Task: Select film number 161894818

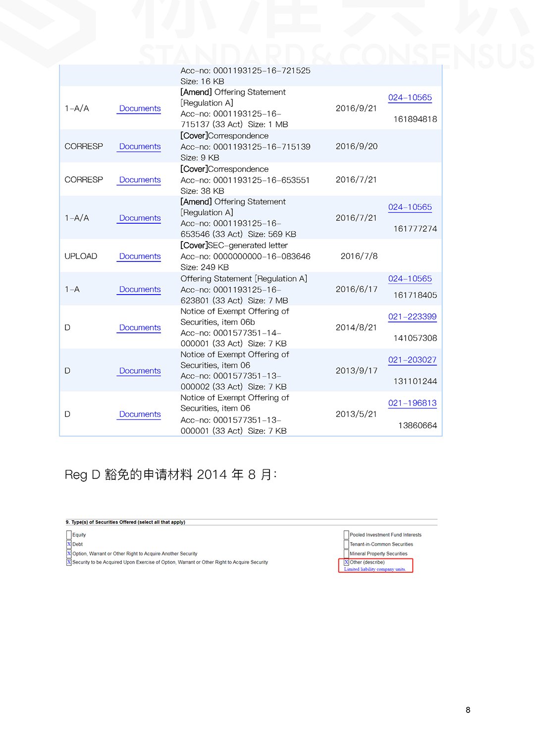Action: [x=415, y=119]
